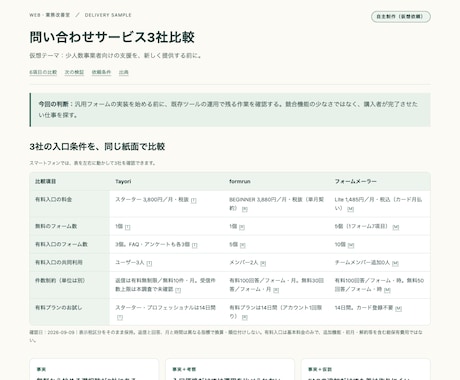
Task: Open source marker after チームメンバー追加0人
Action: (395, 263)
